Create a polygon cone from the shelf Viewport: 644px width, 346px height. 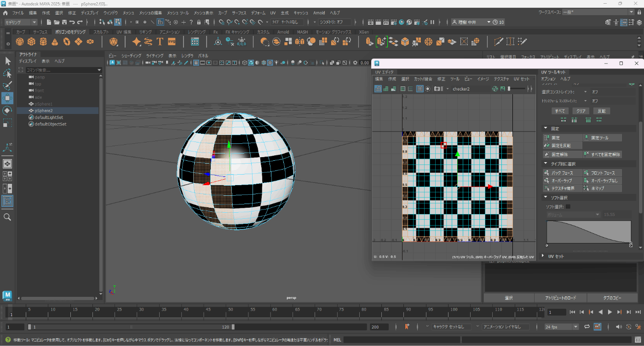[x=55, y=42]
